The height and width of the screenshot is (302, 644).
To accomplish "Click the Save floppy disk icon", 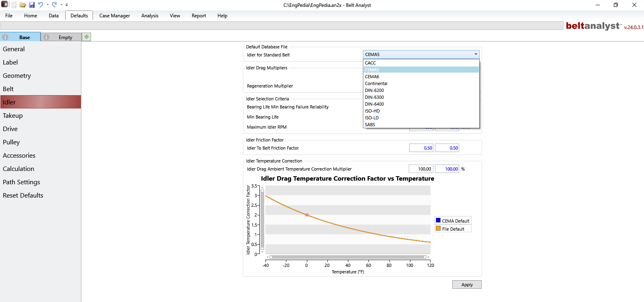I will (32, 5).
